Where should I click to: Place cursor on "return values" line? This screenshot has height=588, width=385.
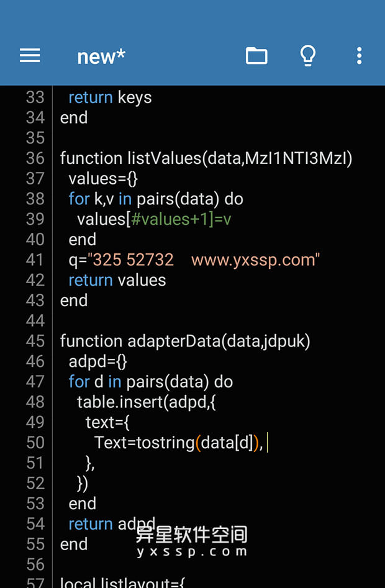117,280
